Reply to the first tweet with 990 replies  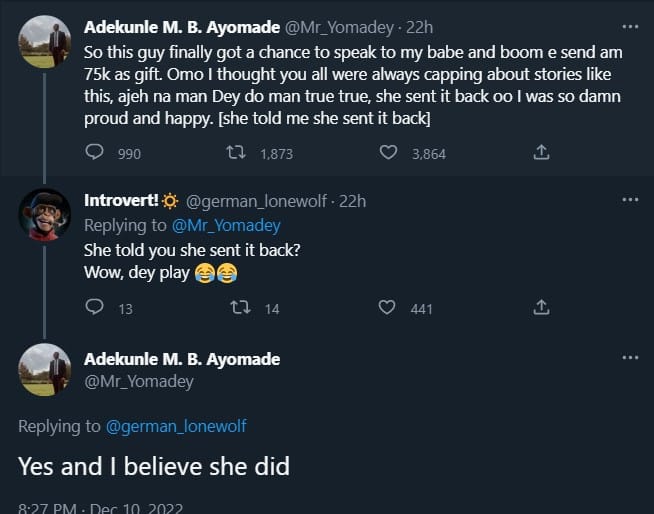pyautogui.click(x=96, y=153)
